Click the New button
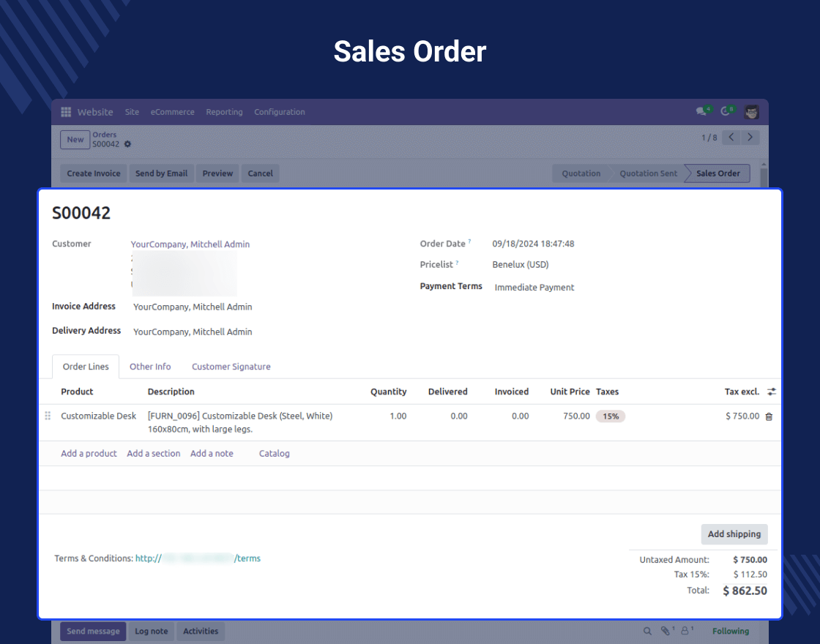Image resolution: width=820 pixels, height=644 pixels. tap(75, 140)
